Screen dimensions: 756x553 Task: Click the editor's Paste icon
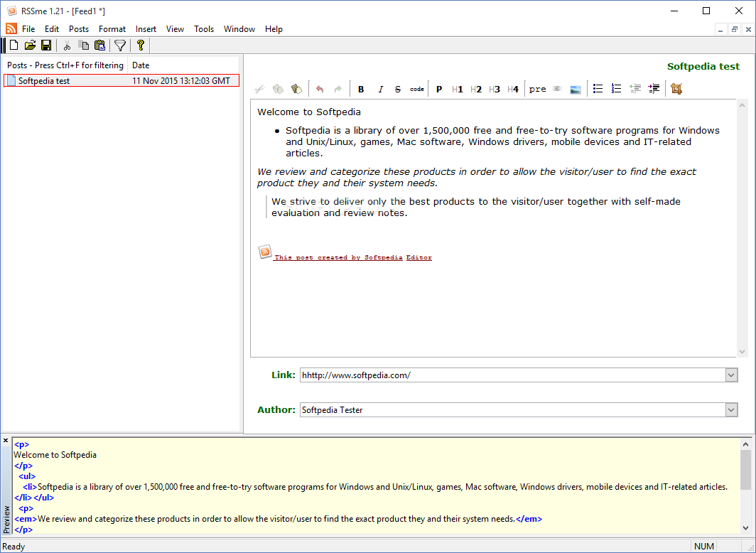[x=296, y=89]
